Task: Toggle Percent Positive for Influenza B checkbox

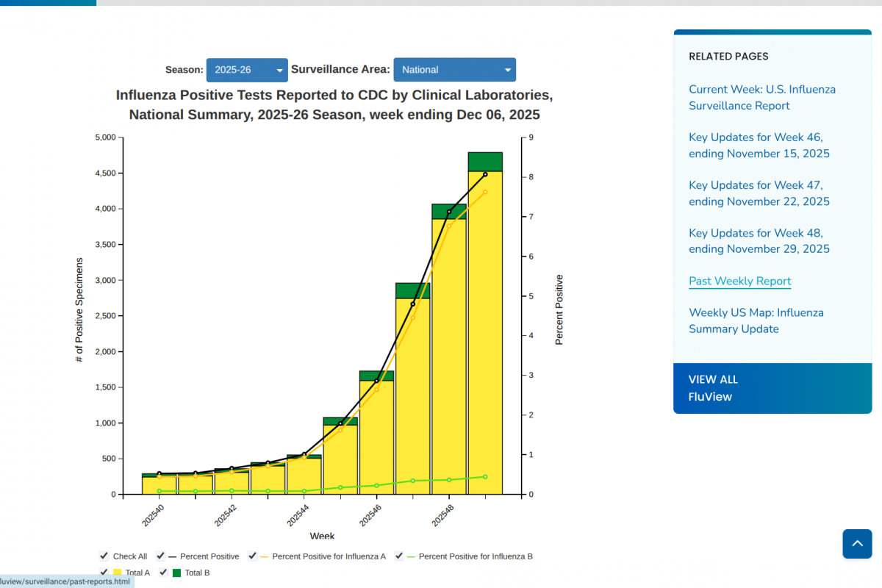Action: tap(399, 556)
